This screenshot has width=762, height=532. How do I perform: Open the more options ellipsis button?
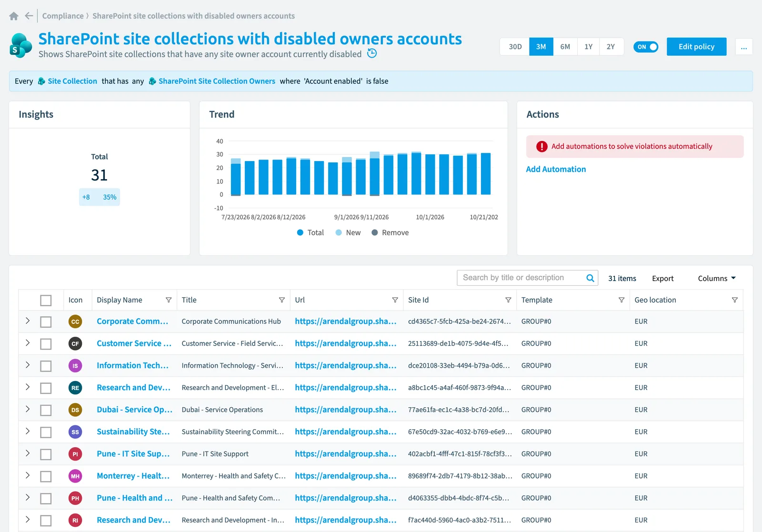point(744,47)
